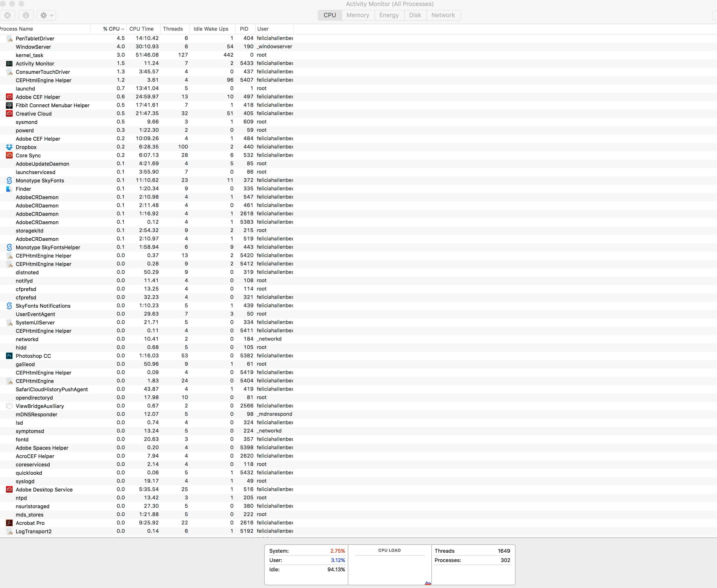Click the Photoshop CC process icon
717x588 pixels.
tap(9, 356)
